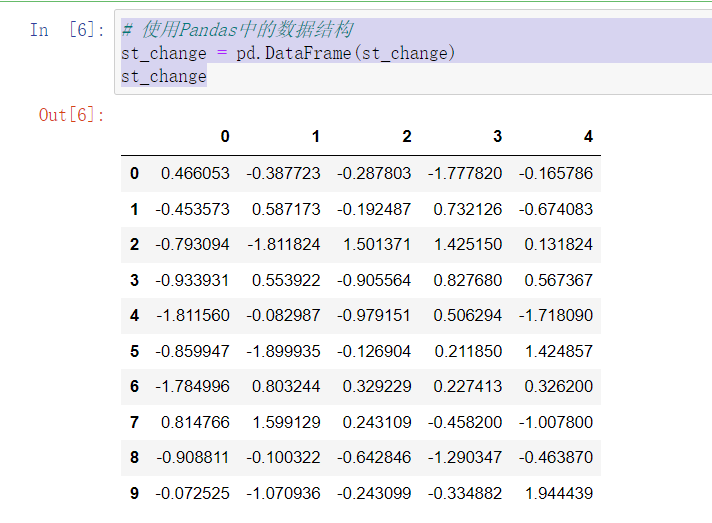Select column header 3 of the table
This screenshot has width=712, height=523.
tap(498, 136)
